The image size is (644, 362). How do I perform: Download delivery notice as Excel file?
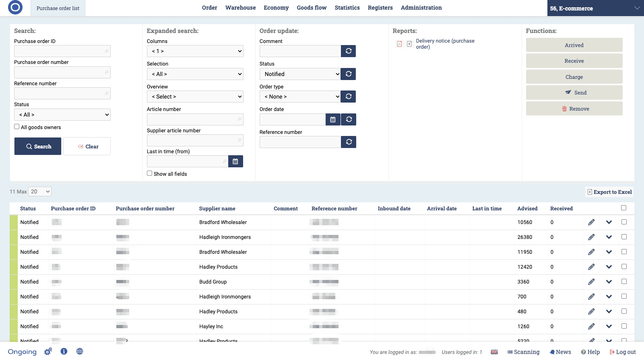pos(410,43)
